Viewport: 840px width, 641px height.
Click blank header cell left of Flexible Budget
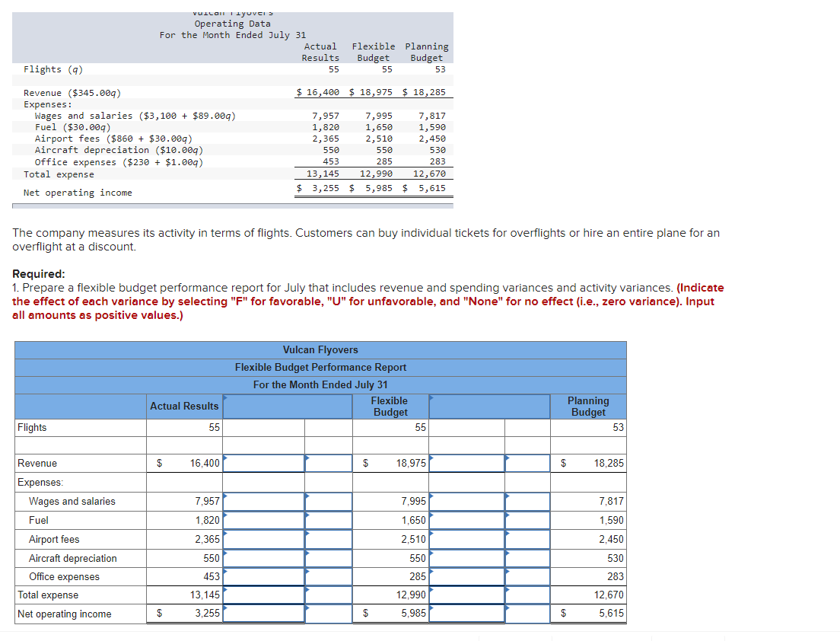click(x=288, y=406)
